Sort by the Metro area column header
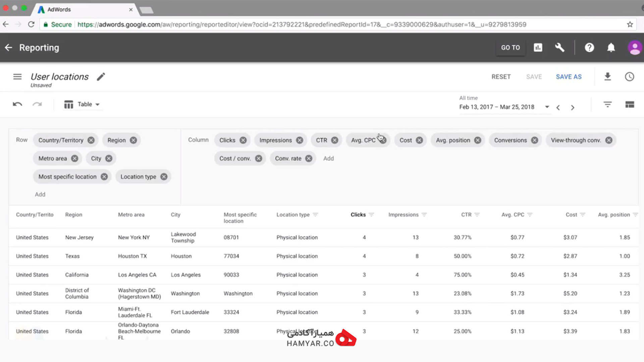The height and width of the screenshot is (362, 644). [131, 215]
